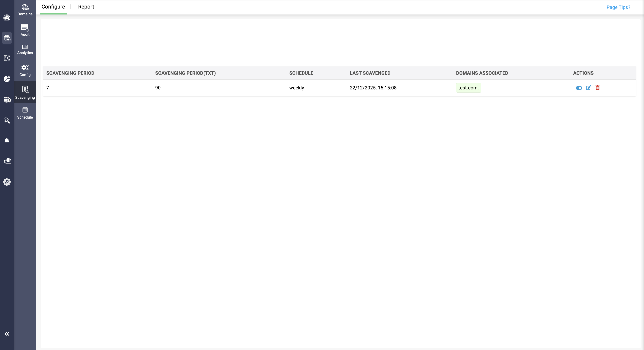Click the DNS globe sidebar icon
Image resolution: width=644 pixels, height=350 pixels.
click(7, 38)
